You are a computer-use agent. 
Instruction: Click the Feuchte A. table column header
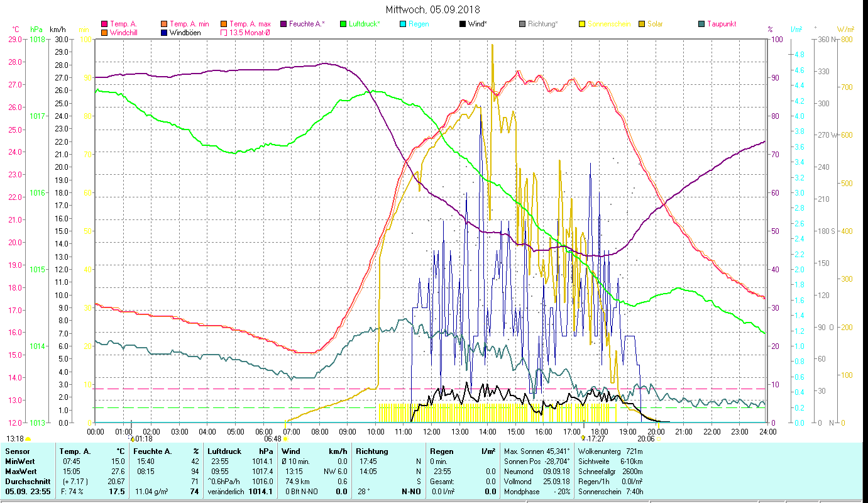153,451
